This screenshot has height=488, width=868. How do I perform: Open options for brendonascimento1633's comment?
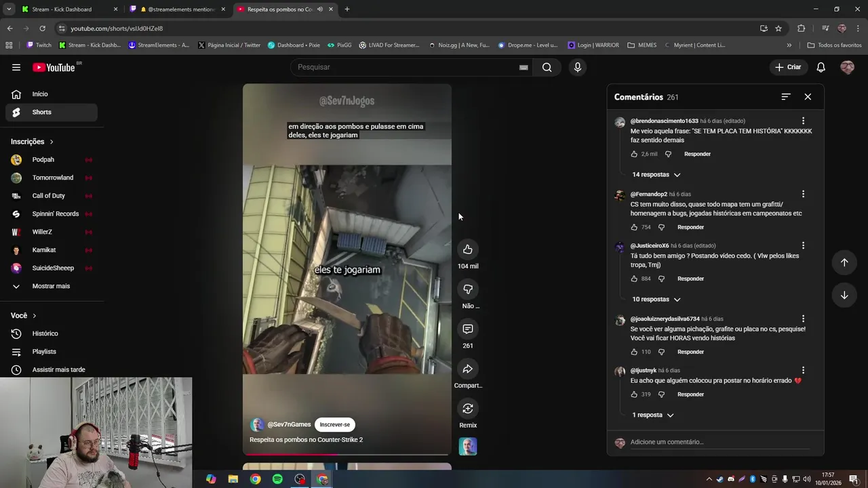803,121
